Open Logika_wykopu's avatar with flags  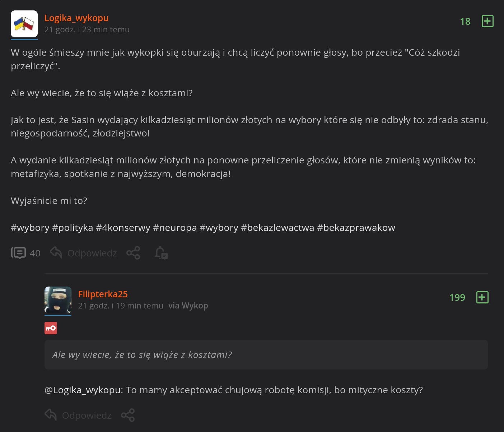[x=24, y=24]
